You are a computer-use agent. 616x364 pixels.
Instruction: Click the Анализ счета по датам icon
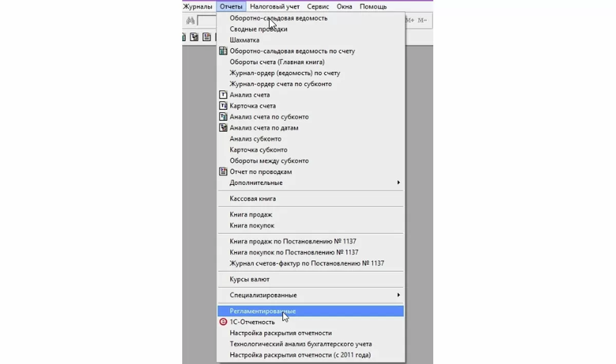pyautogui.click(x=223, y=128)
